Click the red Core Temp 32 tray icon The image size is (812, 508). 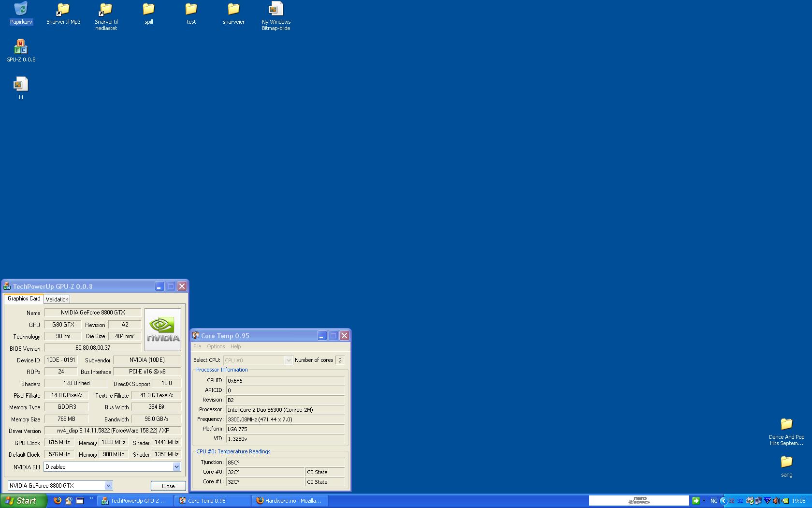pos(731,501)
